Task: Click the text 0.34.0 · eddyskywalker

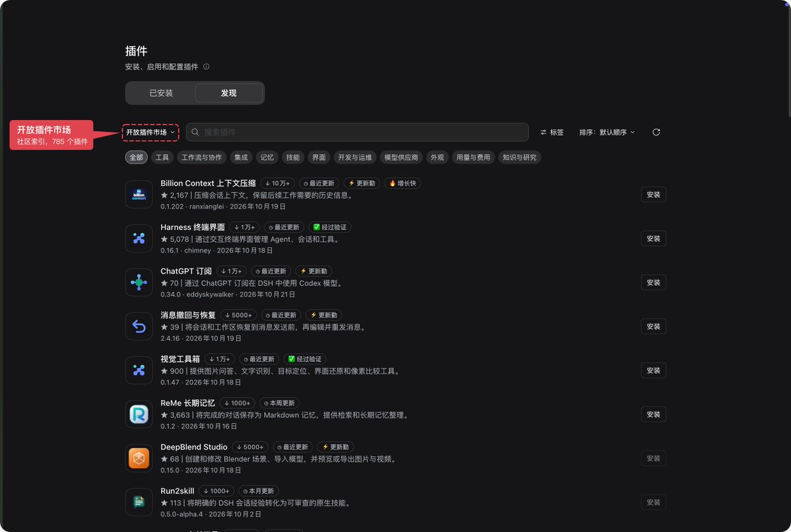Action: [x=197, y=295]
